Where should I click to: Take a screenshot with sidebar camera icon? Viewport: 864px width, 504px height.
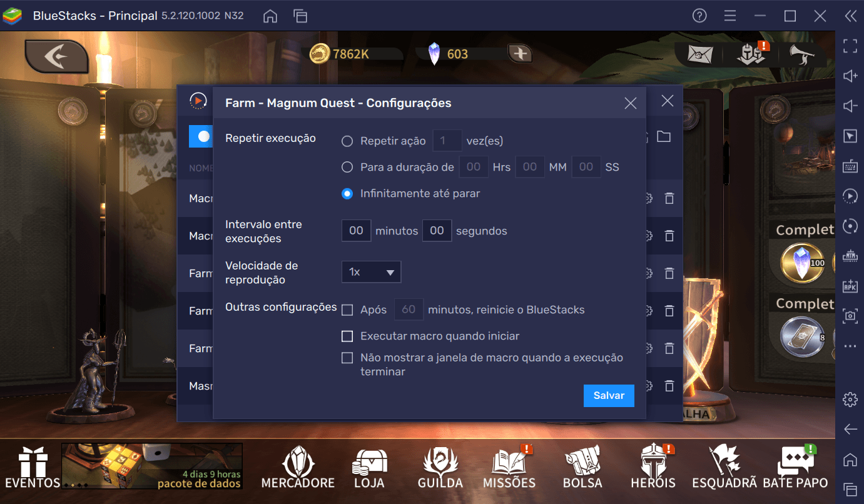[x=850, y=316]
